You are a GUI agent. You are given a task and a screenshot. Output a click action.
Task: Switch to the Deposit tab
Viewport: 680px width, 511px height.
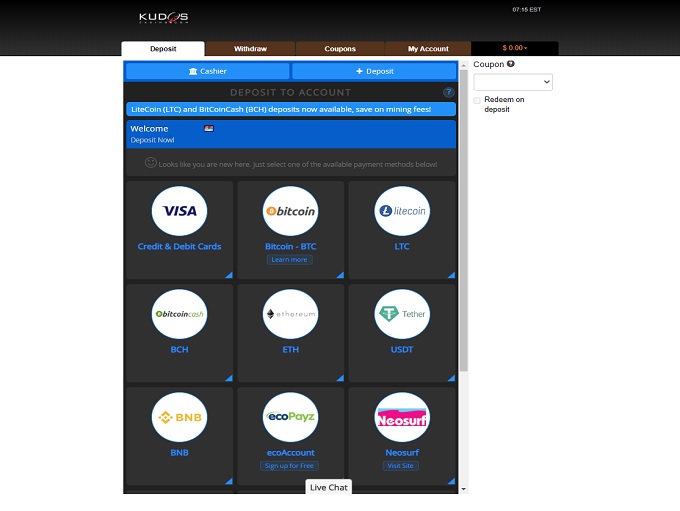[x=163, y=49]
